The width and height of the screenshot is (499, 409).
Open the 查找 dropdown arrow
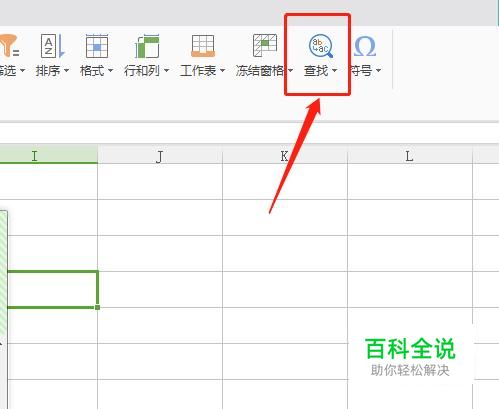click(x=334, y=70)
